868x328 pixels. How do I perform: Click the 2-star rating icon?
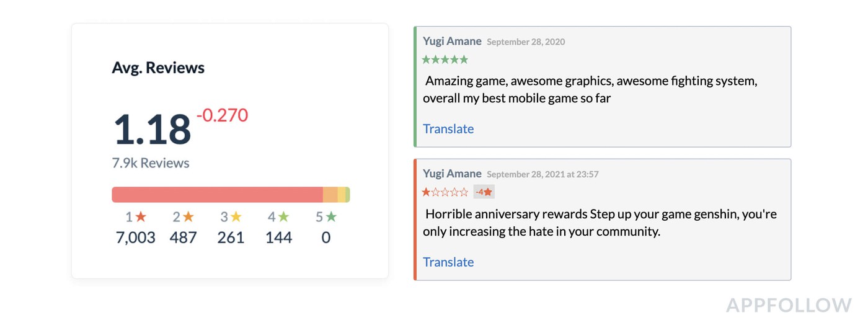(188, 217)
